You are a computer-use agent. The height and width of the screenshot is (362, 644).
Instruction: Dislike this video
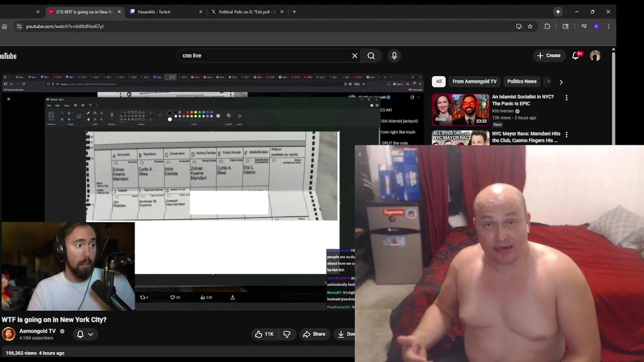(x=287, y=334)
